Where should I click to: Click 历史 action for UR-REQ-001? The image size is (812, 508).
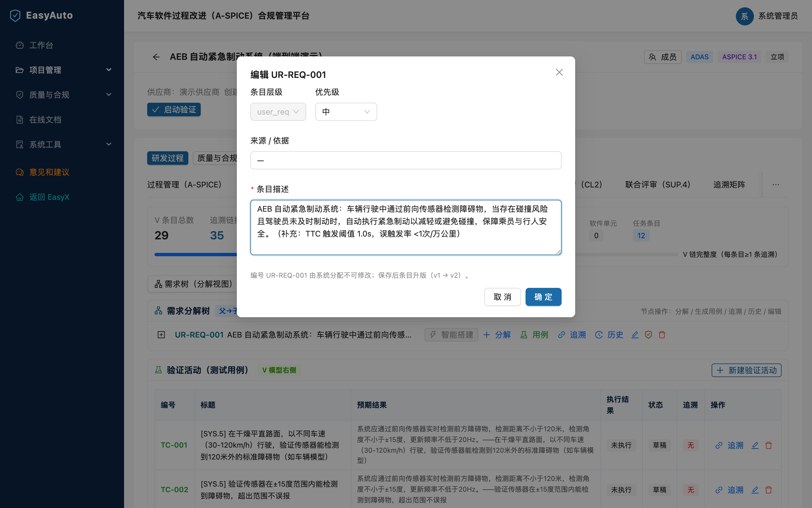point(609,335)
